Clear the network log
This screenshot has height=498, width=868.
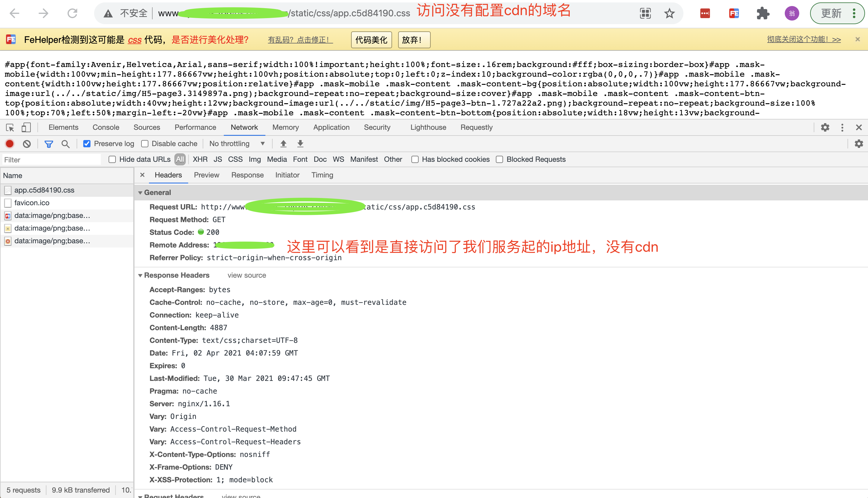coord(27,144)
